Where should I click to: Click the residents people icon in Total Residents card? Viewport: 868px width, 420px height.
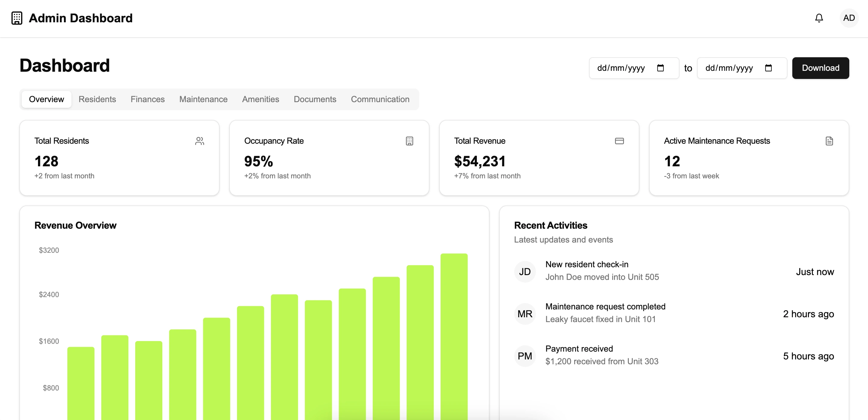[199, 141]
